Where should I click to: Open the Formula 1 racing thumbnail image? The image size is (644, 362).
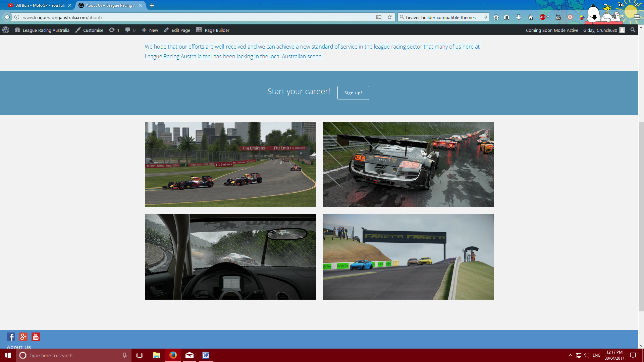[230, 164]
